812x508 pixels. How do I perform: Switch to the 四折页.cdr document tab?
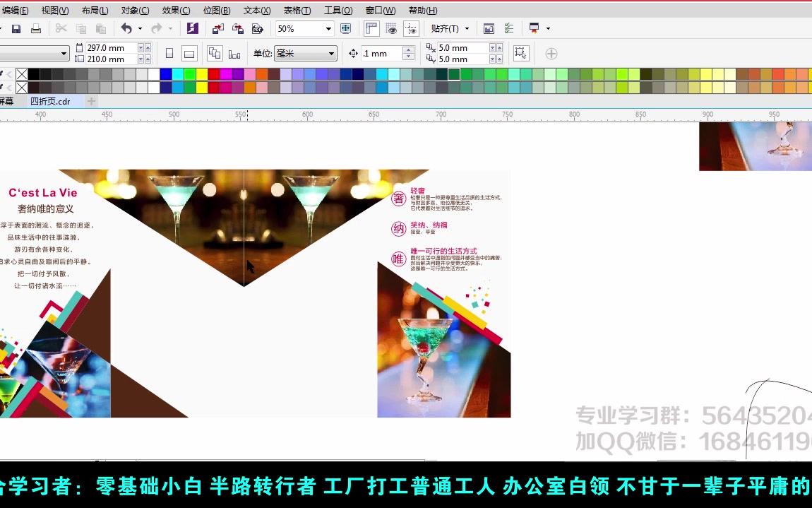coord(49,100)
